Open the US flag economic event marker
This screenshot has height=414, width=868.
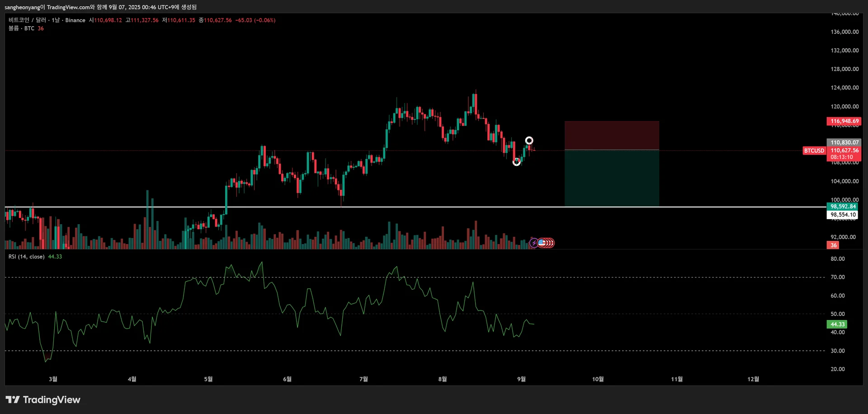tap(542, 243)
